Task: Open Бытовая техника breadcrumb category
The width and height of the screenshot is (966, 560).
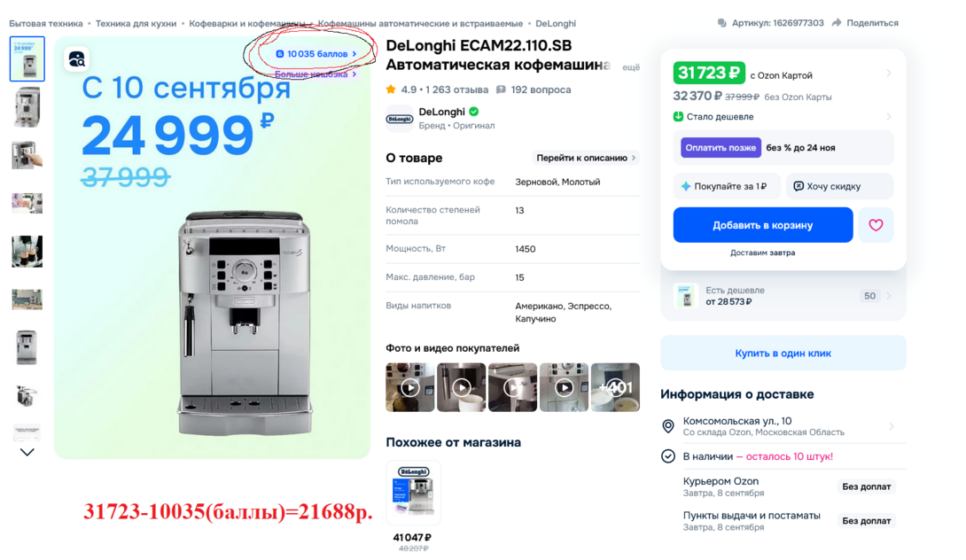Action: point(45,23)
